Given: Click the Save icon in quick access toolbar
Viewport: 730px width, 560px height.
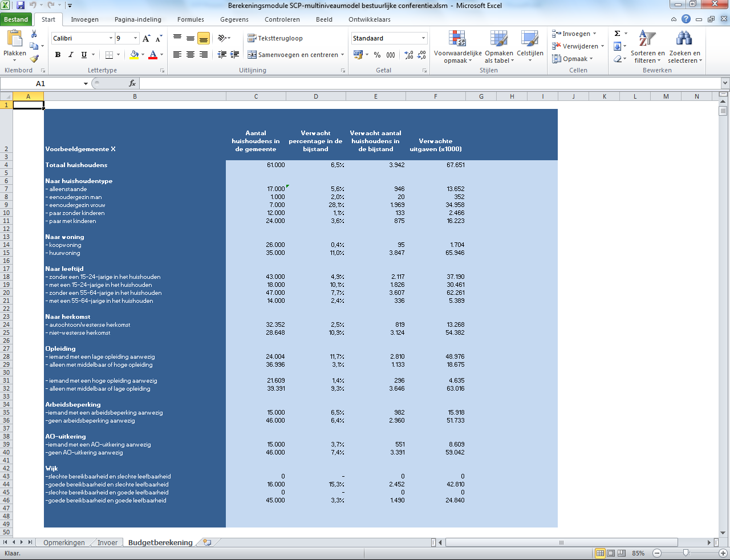Looking at the screenshot, I should [21, 5].
